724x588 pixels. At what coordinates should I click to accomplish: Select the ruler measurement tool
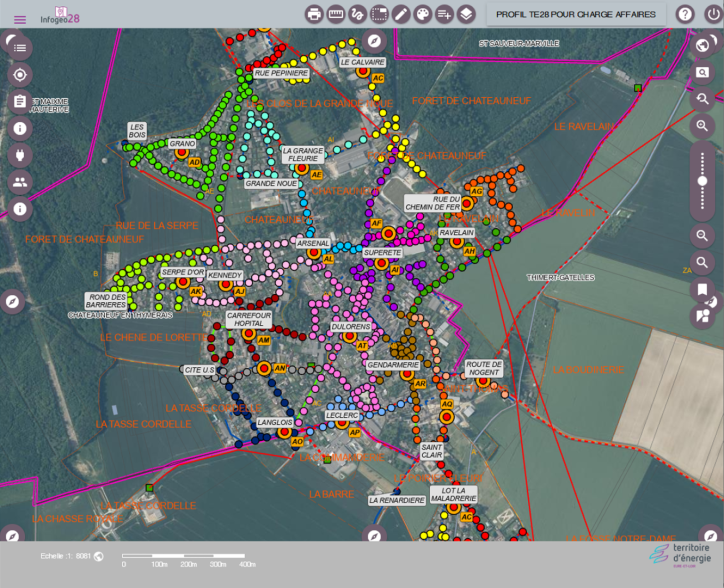click(336, 14)
